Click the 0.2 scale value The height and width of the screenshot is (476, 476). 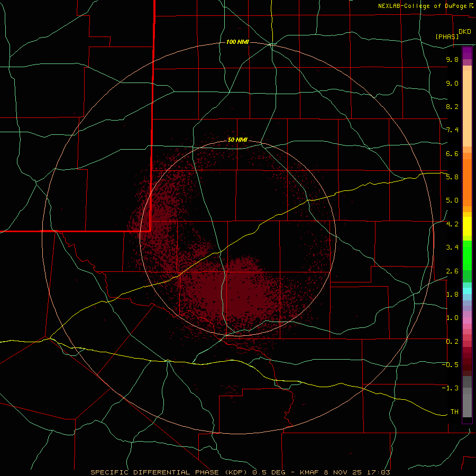pos(452,342)
